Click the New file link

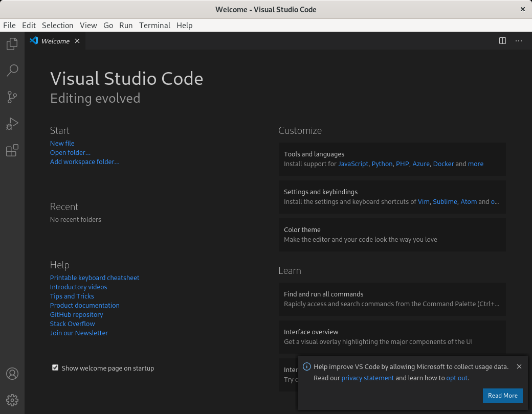point(62,144)
